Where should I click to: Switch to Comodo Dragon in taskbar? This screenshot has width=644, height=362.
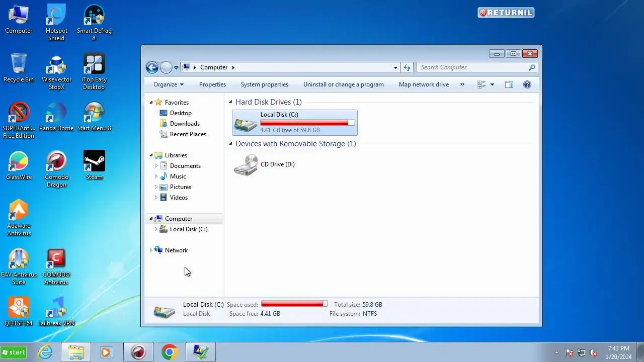(x=138, y=352)
